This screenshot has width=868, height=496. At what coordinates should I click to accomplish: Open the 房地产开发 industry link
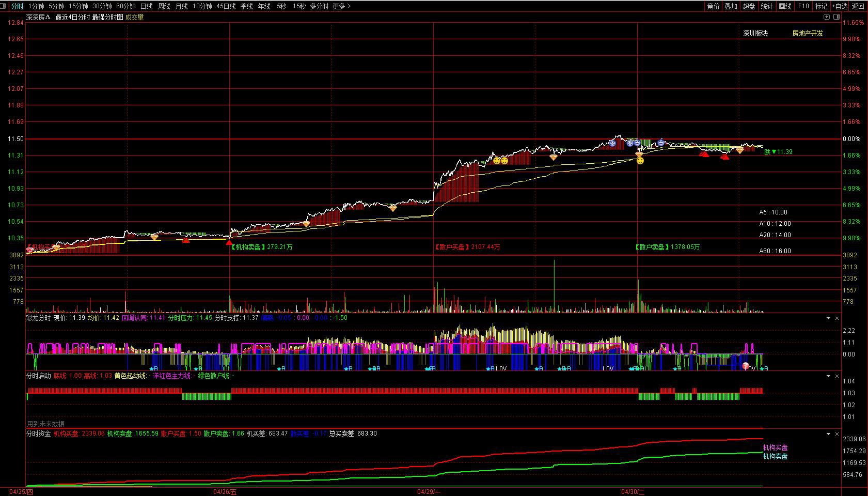click(808, 33)
